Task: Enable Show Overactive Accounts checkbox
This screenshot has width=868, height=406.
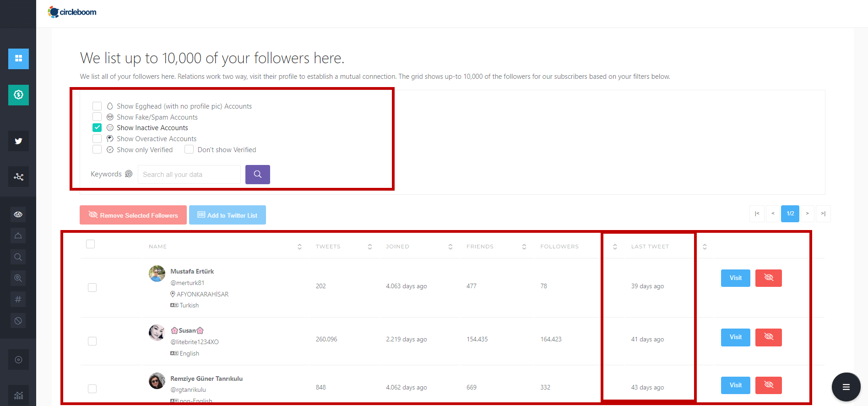Action: click(x=97, y=138)
